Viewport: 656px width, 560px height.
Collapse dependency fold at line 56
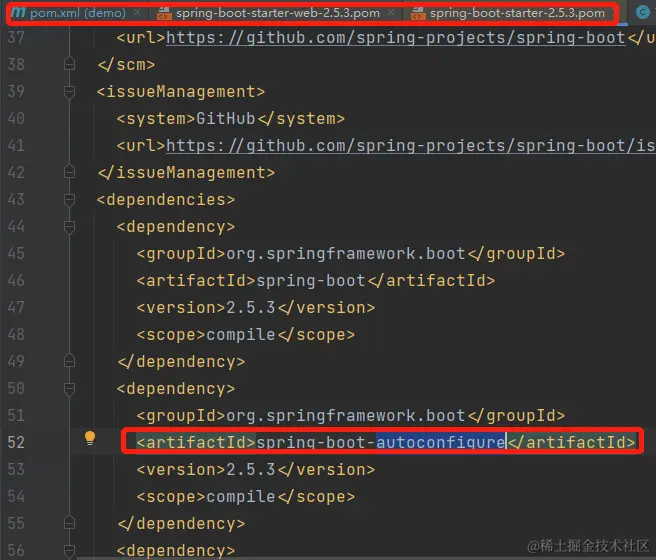69,550
